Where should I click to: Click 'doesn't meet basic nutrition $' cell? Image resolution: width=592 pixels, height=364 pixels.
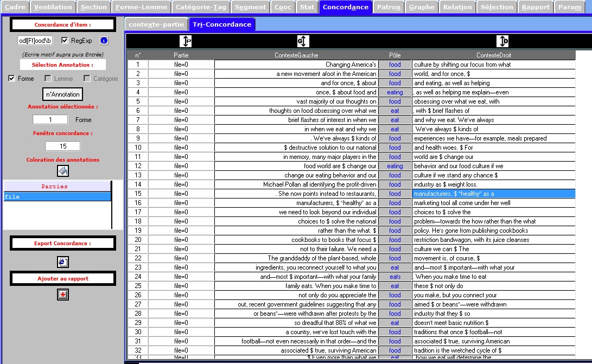tap(493, 323)
